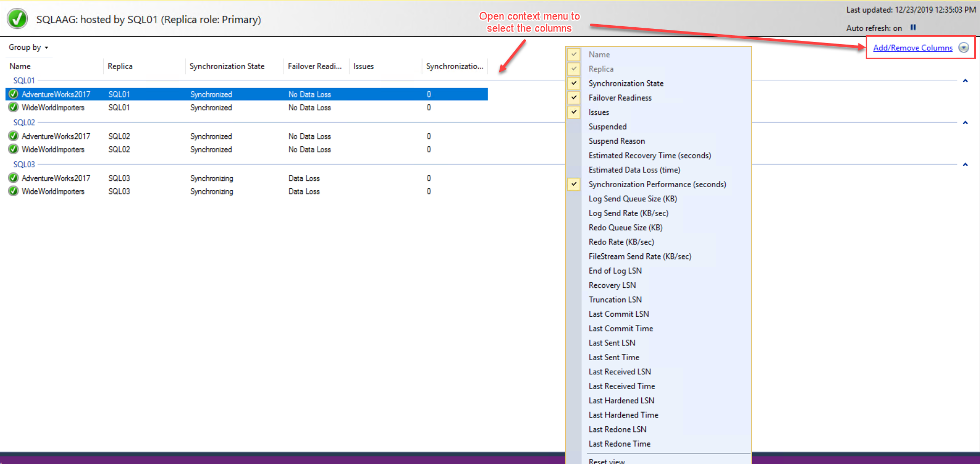Click status icon of WideWorldImporters on SQL03
The height and width of the screenshot is (464, 980).
point(14,191)
